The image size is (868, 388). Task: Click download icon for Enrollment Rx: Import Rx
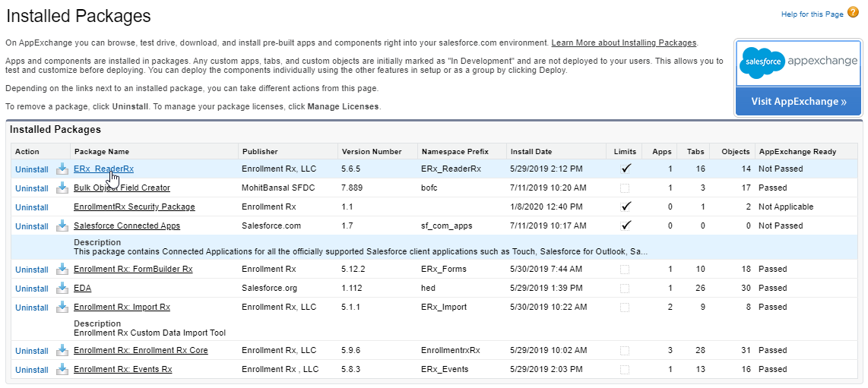[62, 307]
